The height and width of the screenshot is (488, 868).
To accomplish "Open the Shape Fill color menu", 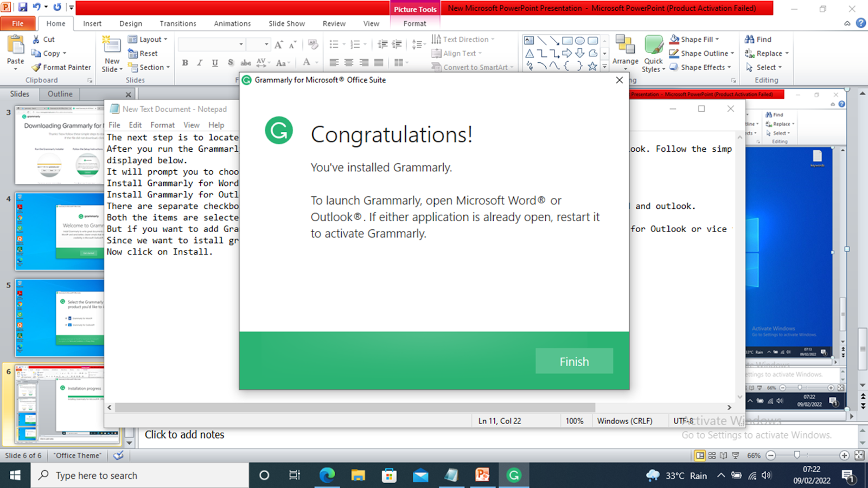I will 694,39.
